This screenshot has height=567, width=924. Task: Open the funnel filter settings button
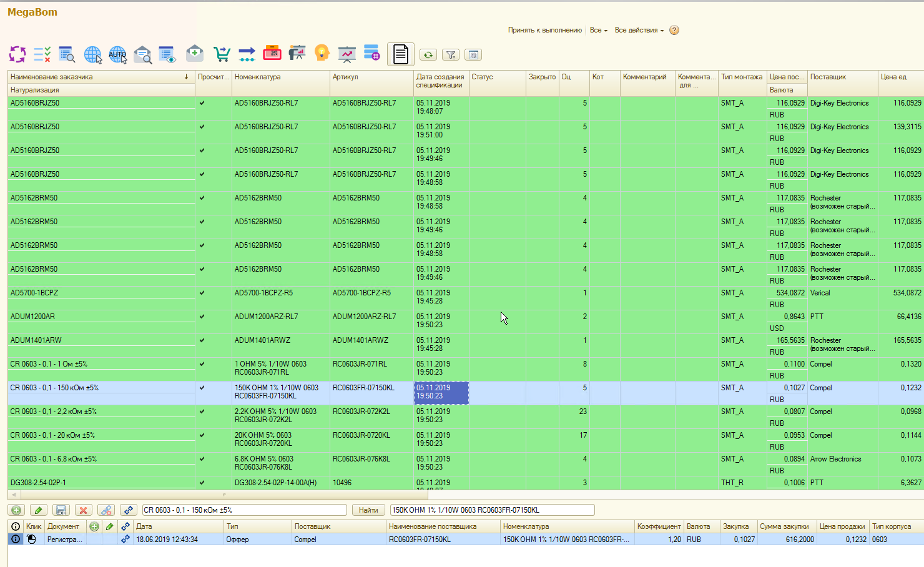click(x=451, y=55)
